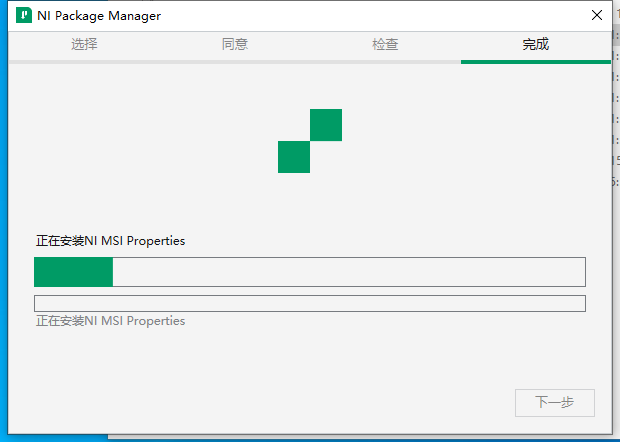Viewport: 620px width, 442px height.
Task: Click the empty portion of the overall progress bar
Action: 349,272
